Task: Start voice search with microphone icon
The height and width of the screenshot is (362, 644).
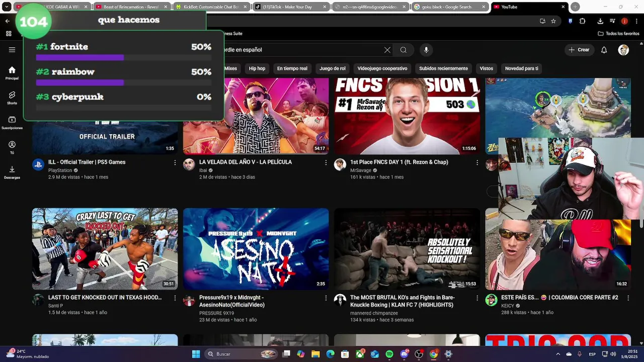Action: click(426, 50)
